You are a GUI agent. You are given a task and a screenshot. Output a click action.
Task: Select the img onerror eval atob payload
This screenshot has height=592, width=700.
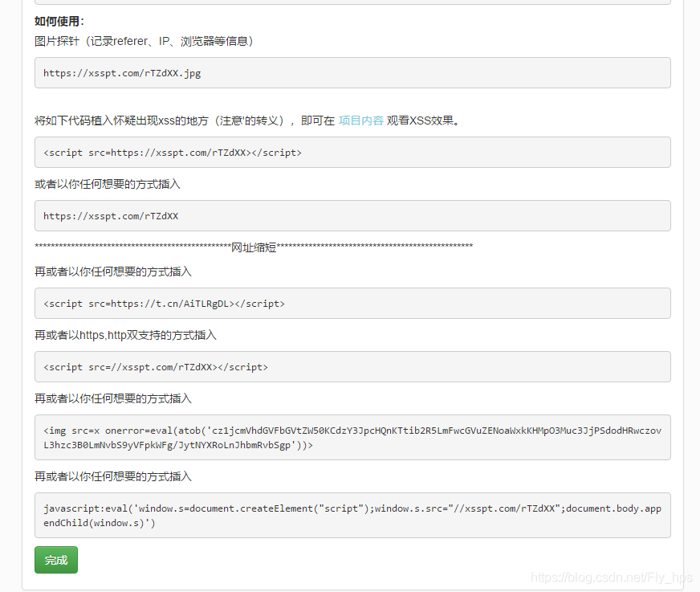pyautogui.click(x=352, y=438)
